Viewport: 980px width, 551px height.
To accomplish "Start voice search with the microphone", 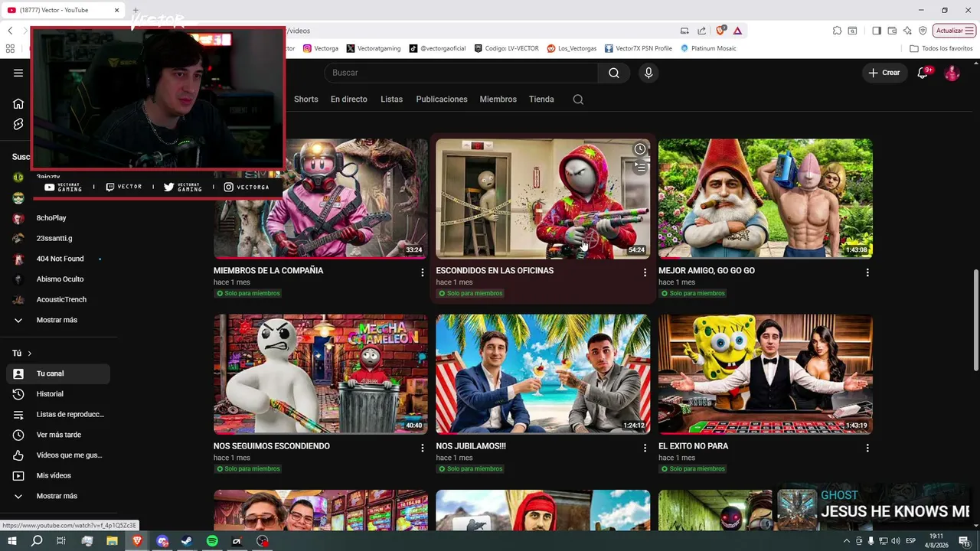I will [x=648, y=73].
